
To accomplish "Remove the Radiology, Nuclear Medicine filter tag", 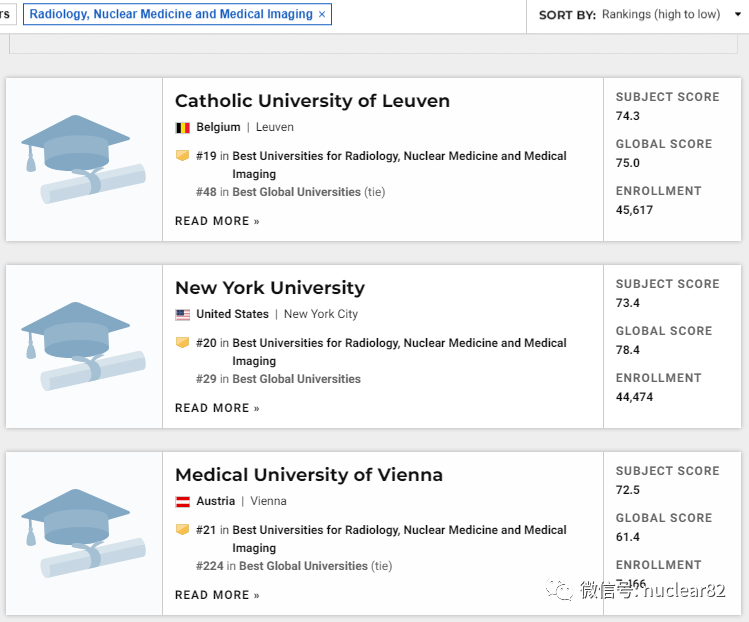I will pos(321,15).
